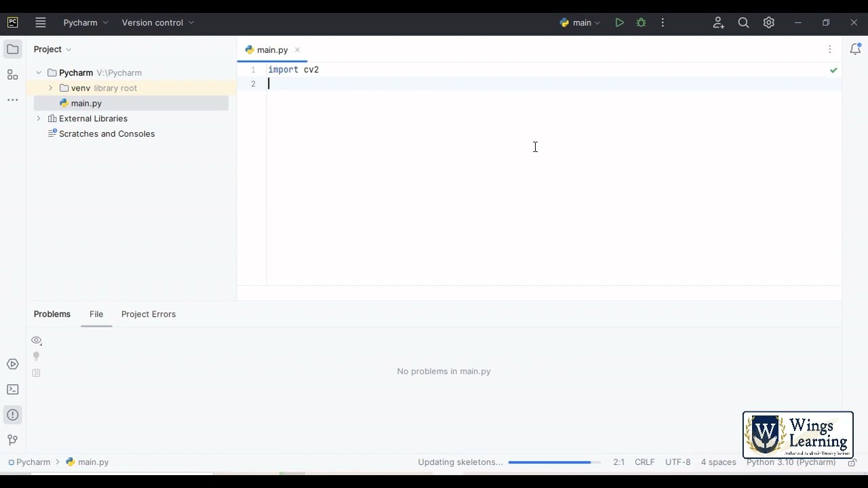Toggle Problems tool window icon
Viewport: 868px width, 488px height.
12,415
